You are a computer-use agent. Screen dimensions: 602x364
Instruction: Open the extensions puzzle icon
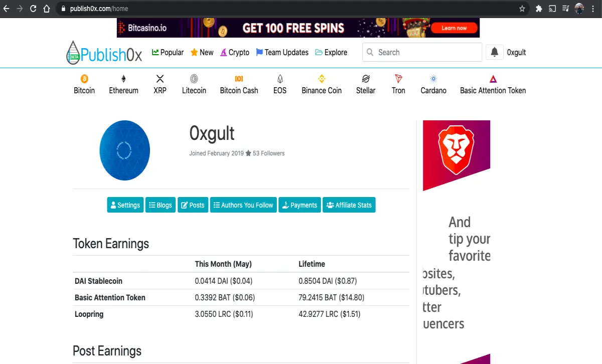[x=539, y=9]
